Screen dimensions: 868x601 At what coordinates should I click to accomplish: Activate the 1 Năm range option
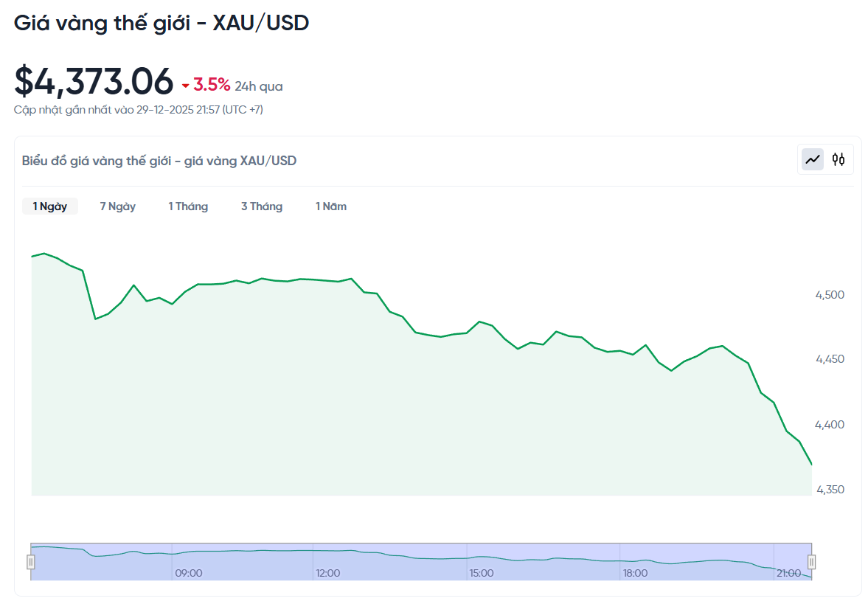330,206
